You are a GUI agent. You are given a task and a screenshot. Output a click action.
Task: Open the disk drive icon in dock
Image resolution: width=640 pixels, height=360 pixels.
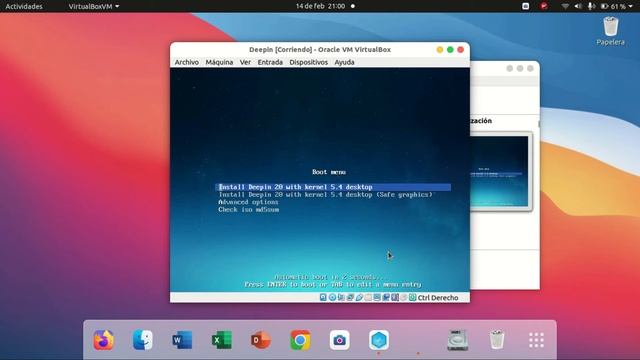coord(458,340)
